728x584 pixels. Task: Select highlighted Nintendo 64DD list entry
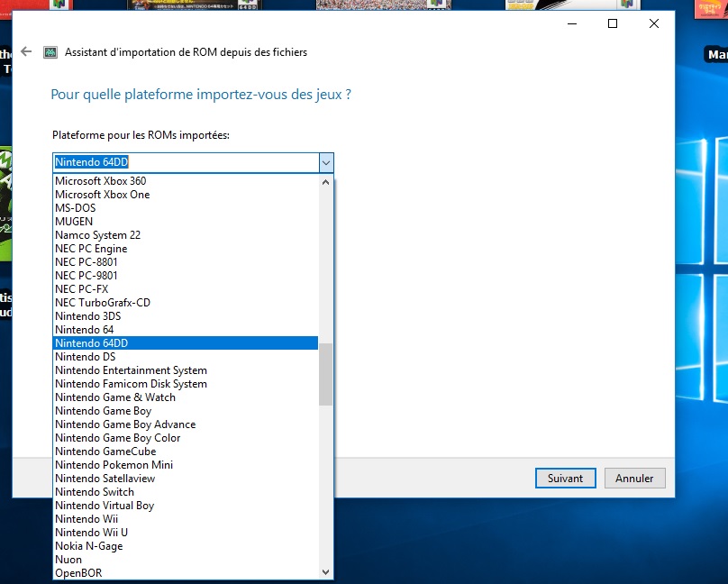[186, 343]
